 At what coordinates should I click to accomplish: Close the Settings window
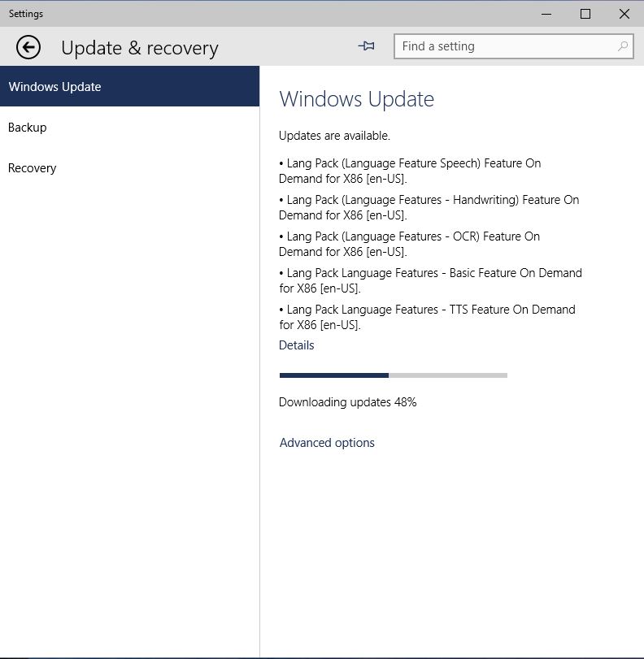pyautogui.click(x=624, y=14)
